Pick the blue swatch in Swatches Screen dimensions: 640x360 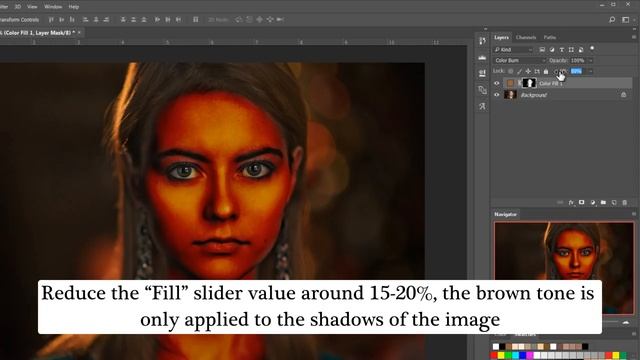(523, 356)
